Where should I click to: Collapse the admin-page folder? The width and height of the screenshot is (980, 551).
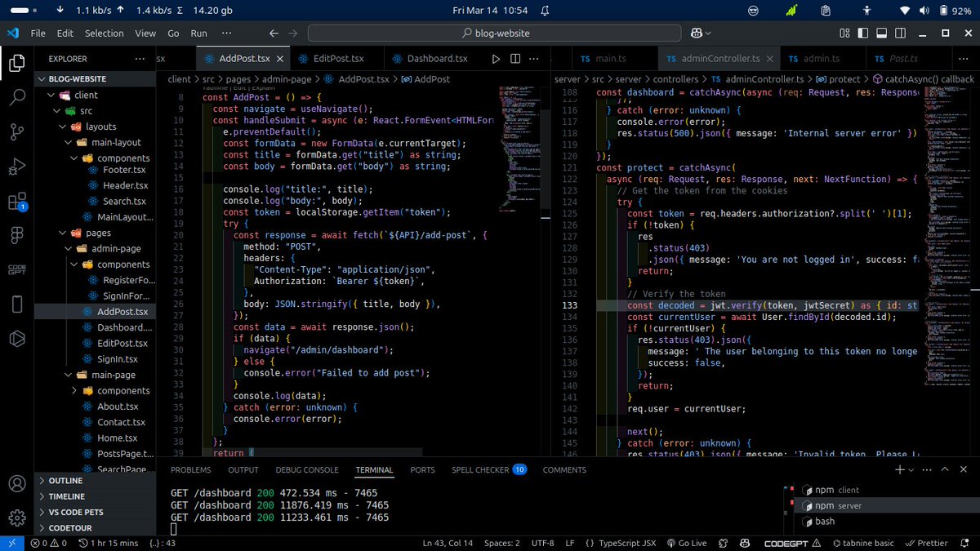click(94, 249)
